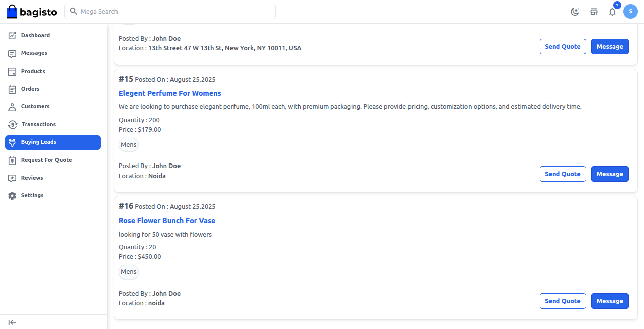
Task: Select the Customers icon in sidebar
Action: 12,106
